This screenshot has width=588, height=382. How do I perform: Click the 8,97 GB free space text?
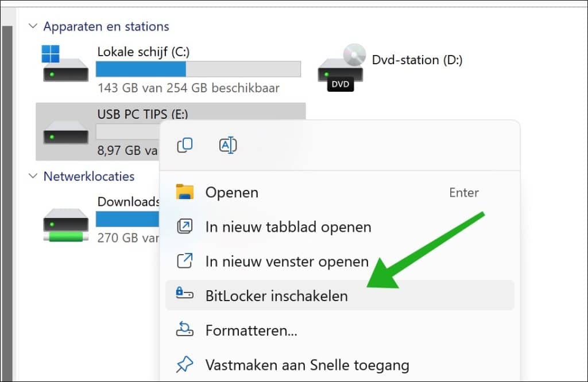coord(127,150)
